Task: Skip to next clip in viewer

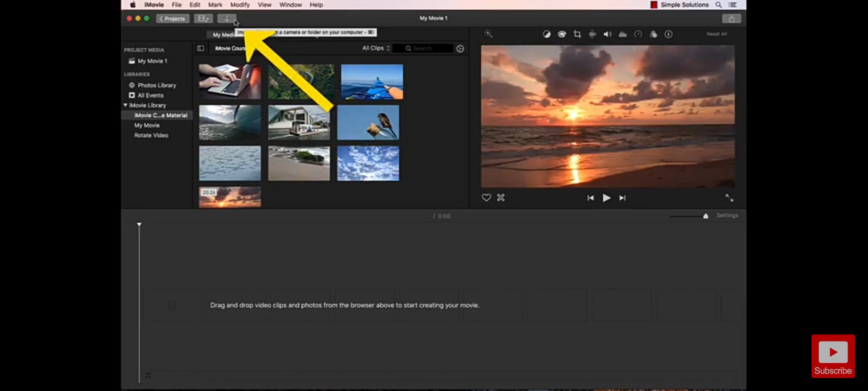Action: [x=622, y=198]
